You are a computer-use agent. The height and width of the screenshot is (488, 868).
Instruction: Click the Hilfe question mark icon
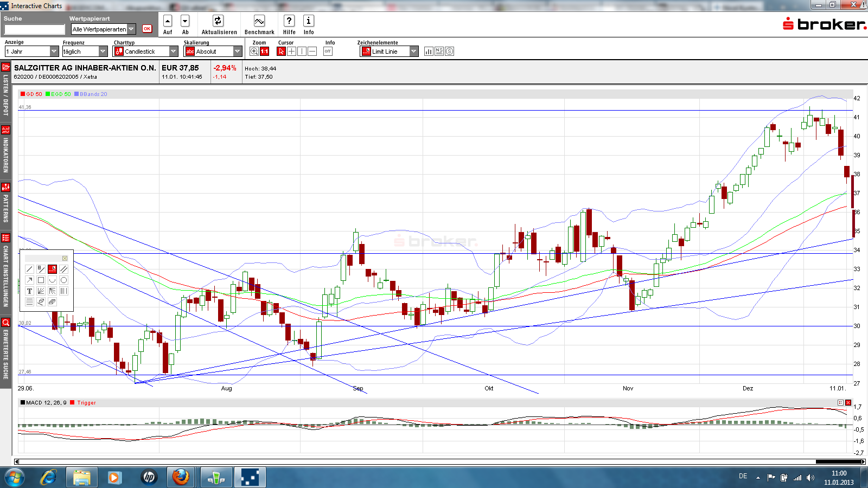click(x=289, y=21)
